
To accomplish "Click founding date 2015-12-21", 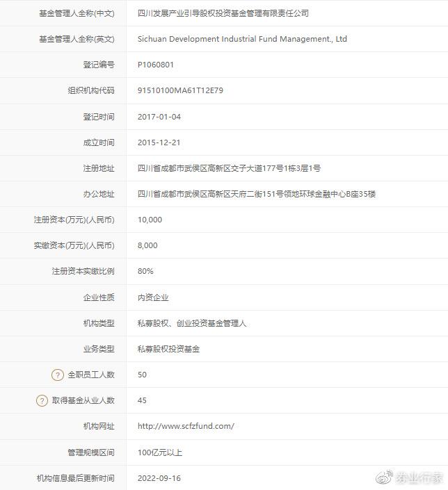I will [159, 142].
